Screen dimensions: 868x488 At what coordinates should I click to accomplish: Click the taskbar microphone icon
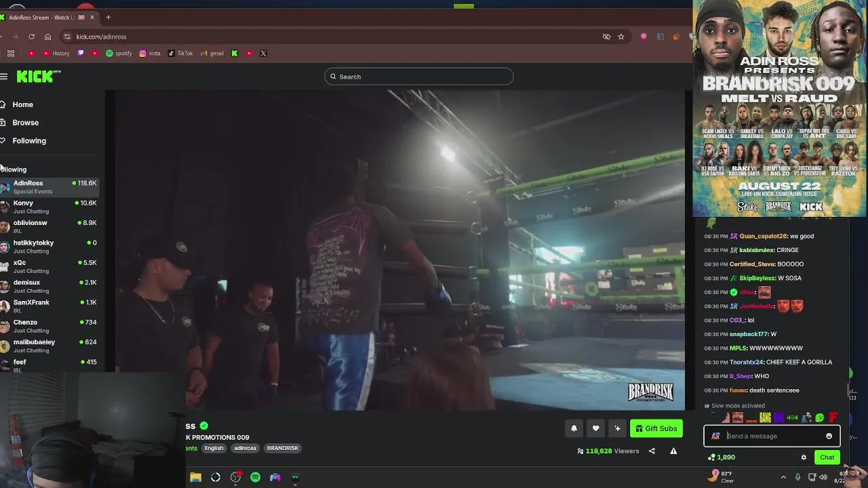[797, 477]
